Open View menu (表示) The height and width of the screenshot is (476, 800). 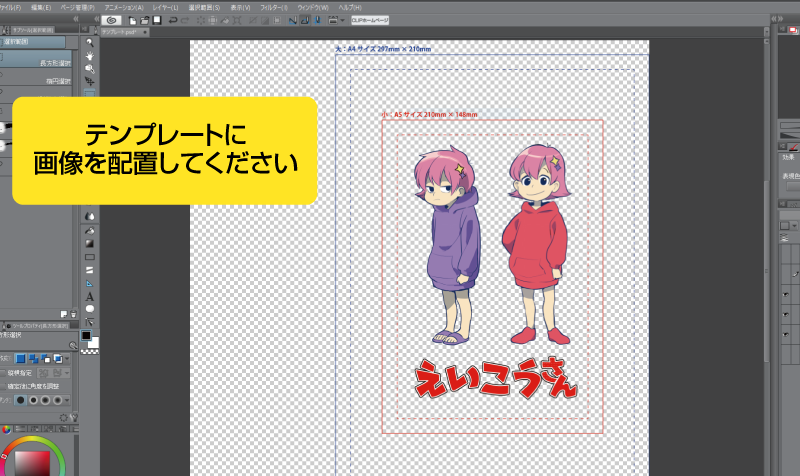pos(240,8)
